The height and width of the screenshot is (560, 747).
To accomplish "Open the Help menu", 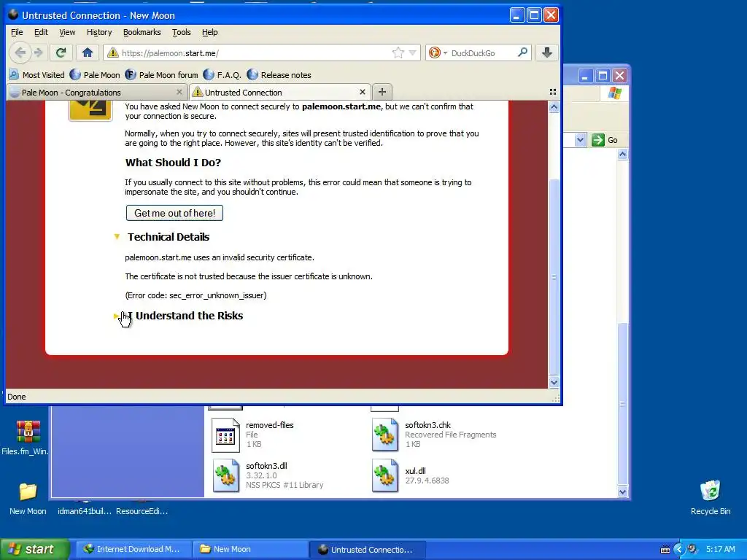I will pos(209,32).
